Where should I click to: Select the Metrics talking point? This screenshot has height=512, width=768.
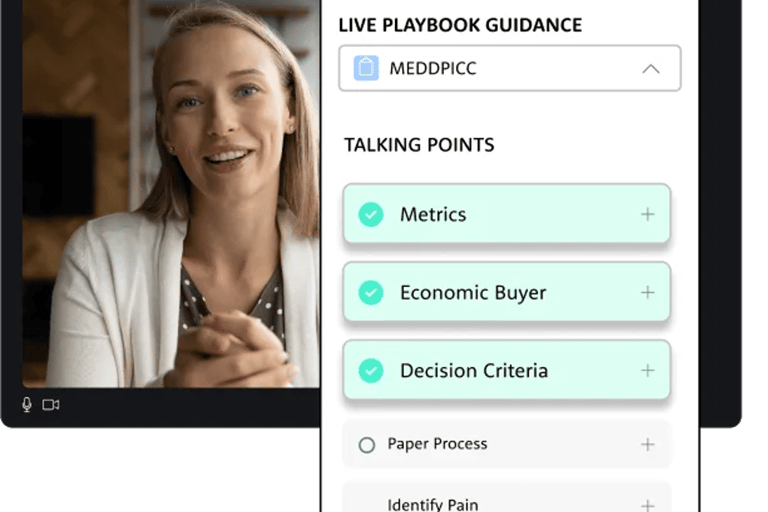pyautogui.click(x=506, y=214)
